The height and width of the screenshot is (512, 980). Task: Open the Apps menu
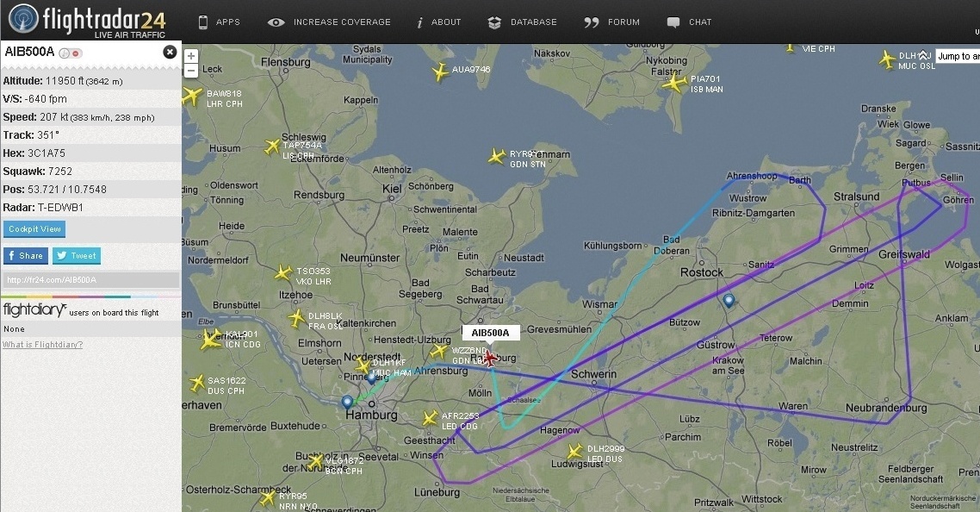tap(219, 22)
